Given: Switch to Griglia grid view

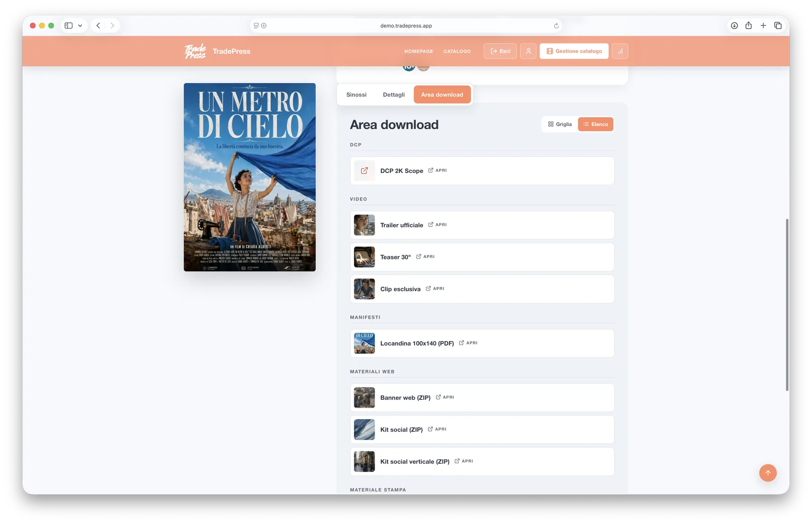Looking at the screenshot, I should (x=560, y=124).
